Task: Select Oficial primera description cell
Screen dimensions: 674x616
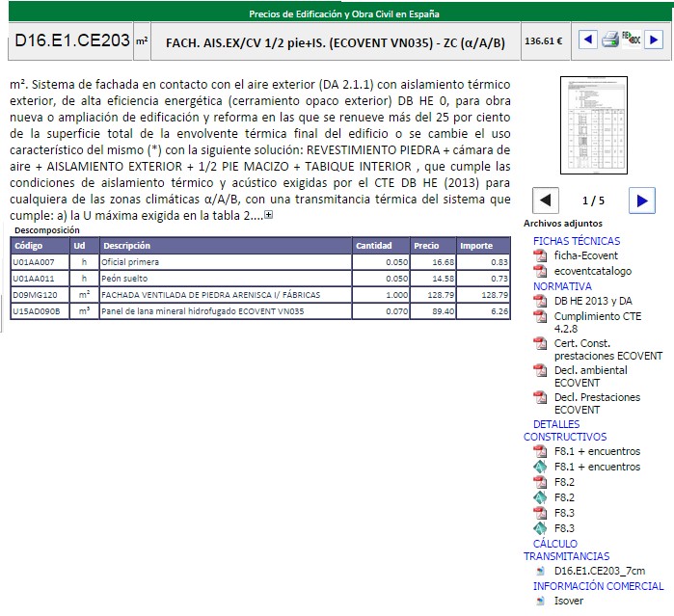Action: [x=226, y=262]
